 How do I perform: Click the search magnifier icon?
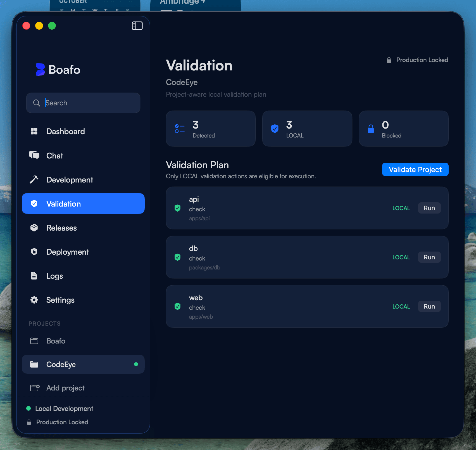[x=37, y=103]
